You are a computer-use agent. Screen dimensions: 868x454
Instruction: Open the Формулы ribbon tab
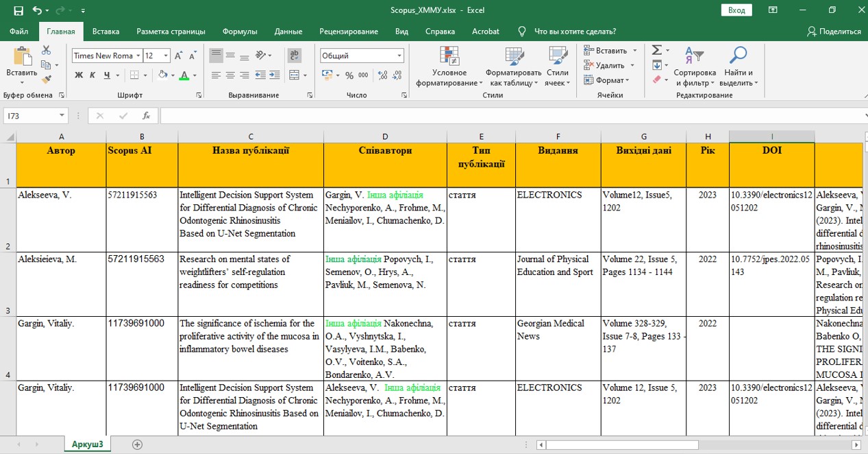coord(240,32)
